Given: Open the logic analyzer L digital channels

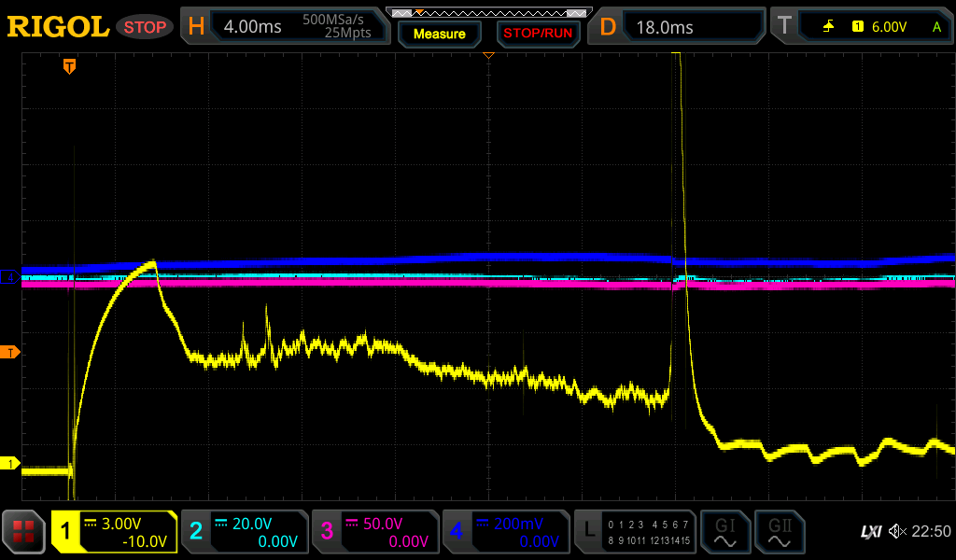Looking at the screenshot, I should pos(635,532).
